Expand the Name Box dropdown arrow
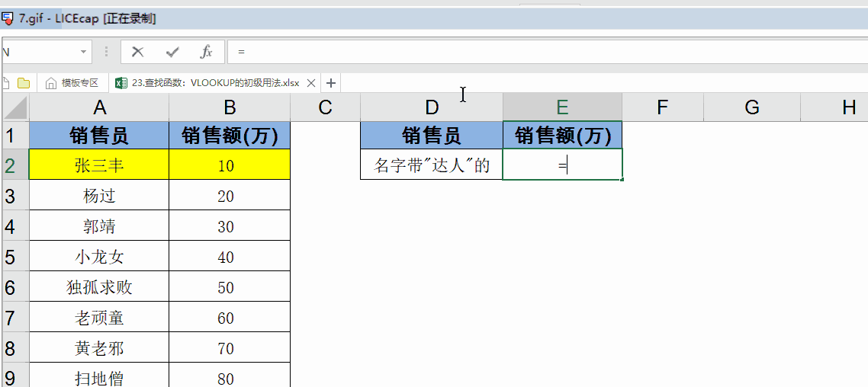This screenshot has width=868, height=387. (83, 52)
